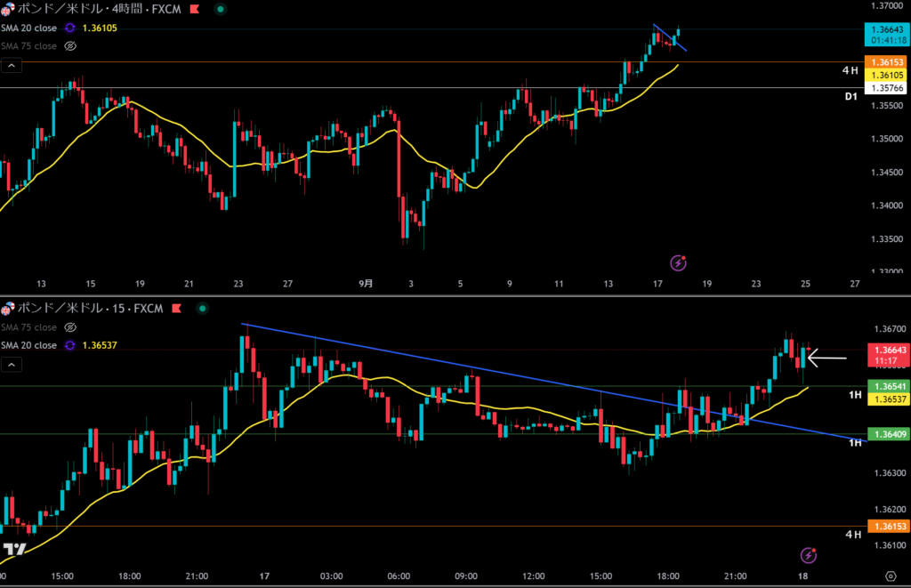Select SMA 20 close indicator on 15-minute chart
911x588 pixels.
pos(28,345)
